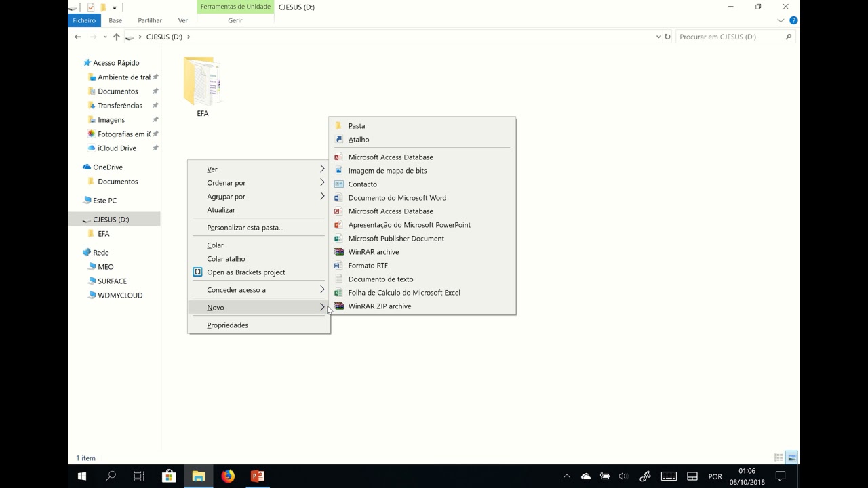Open Microsoft Store from the taskbar

tap(169, 476)
